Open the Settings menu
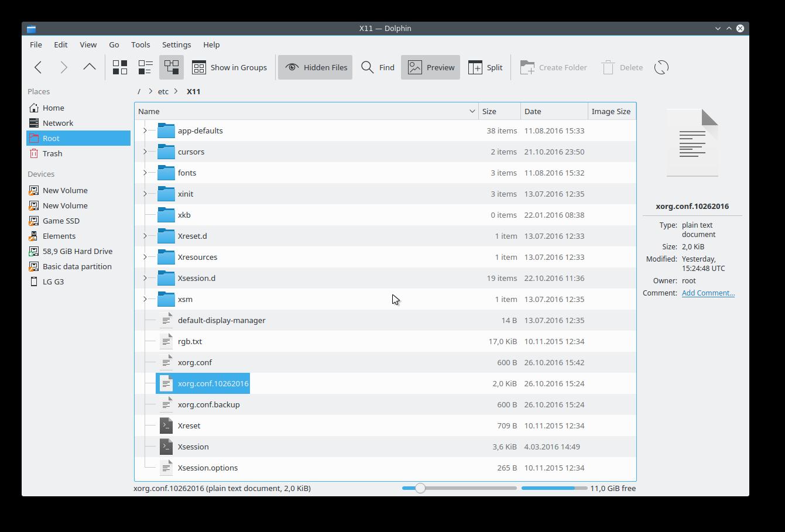 point(176,44)
